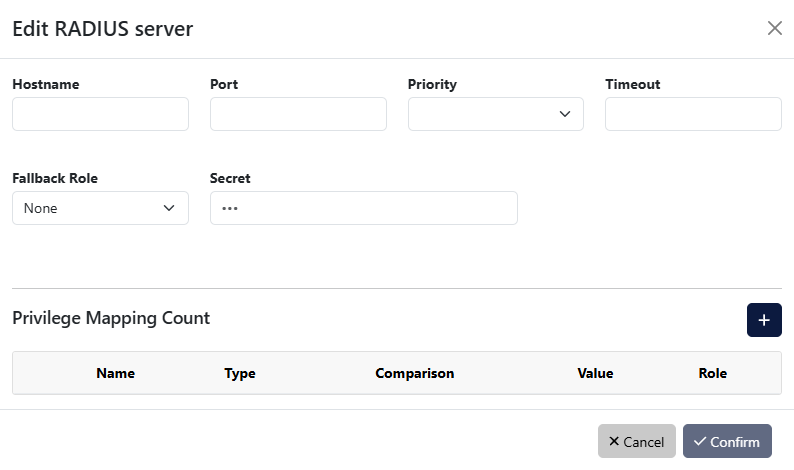Viewport: 794px width, 470px height.
Task: Click the Privilege Mapping Count heading
Action: [111, 318]
